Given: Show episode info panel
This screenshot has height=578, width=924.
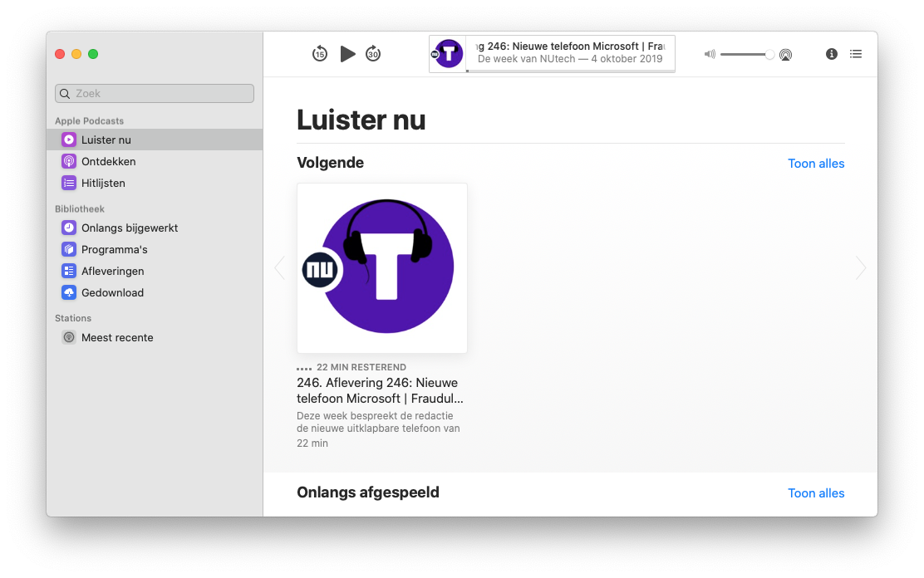Looking at the screenshot, I should (831, 54).
